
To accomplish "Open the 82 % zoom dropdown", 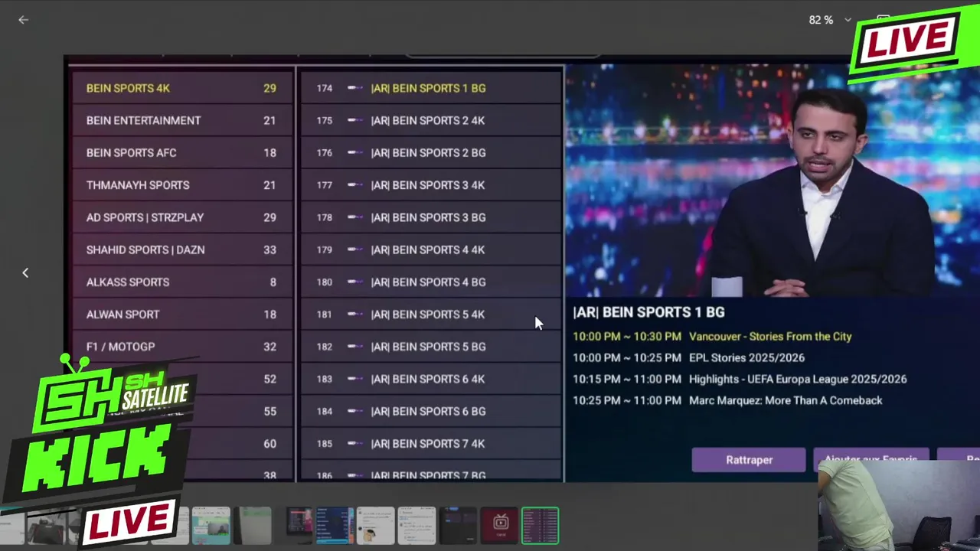I will click(x=830, y=20).
